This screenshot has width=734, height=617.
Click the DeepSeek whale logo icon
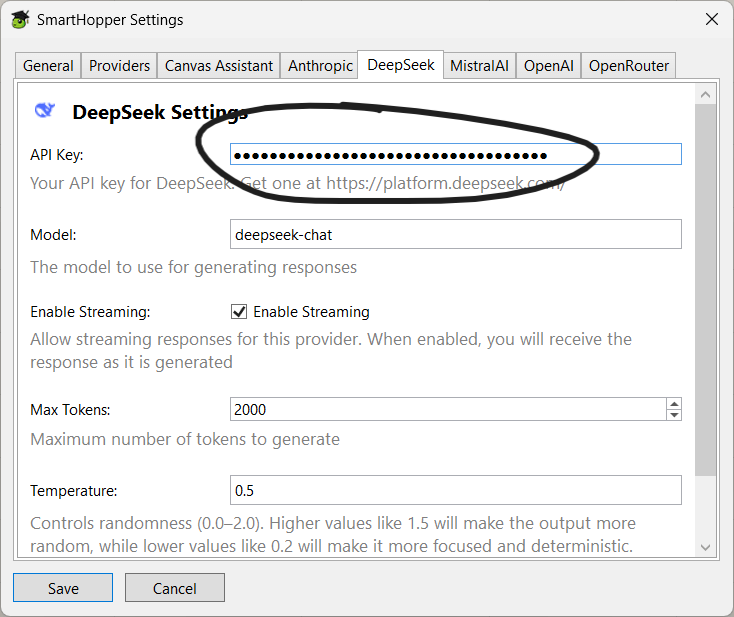[45, 110]
